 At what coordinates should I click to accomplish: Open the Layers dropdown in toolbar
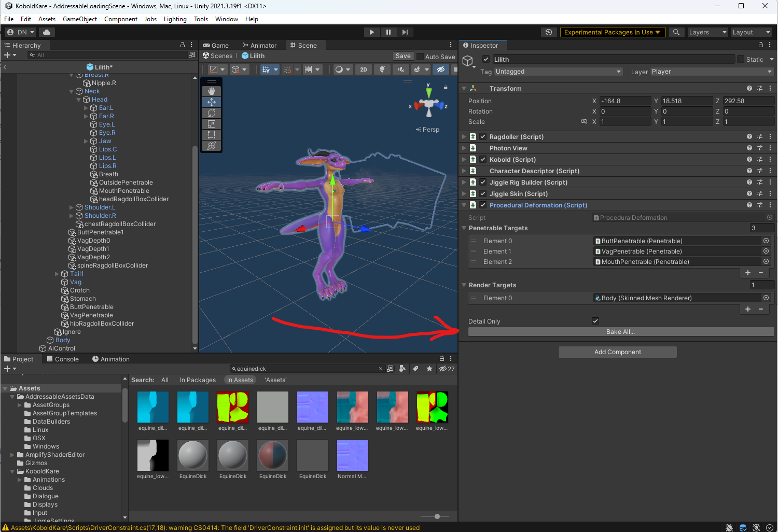click(x=707, y=32)
